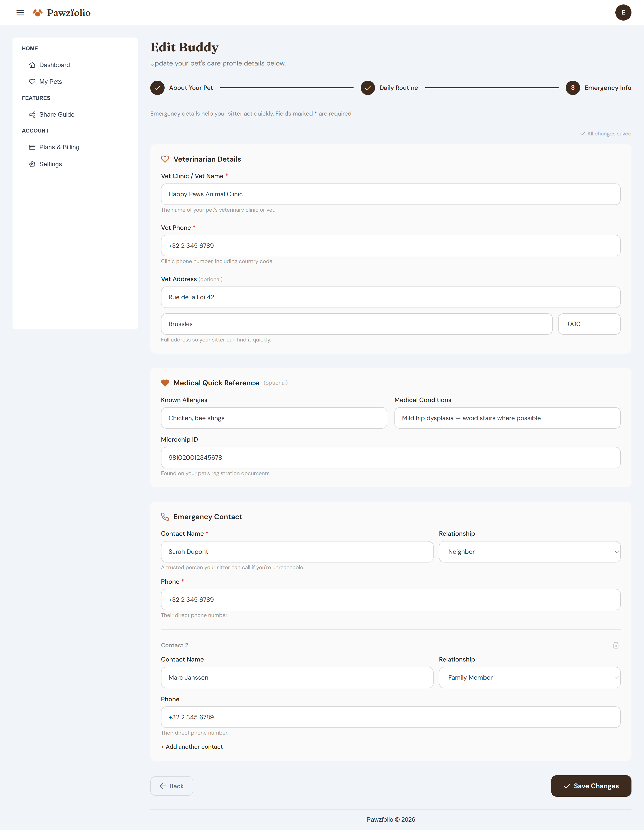
Task: Delete Contact 2 with trash icon
Action: [x=615, y=645]
